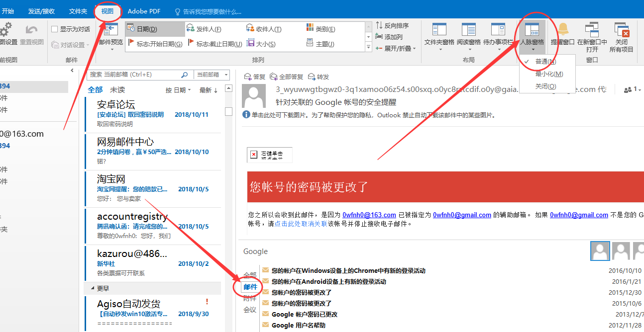Open the 网易邮件中心 email in list
The width and height of the screenshot is (644, 332).
click(x=153, y=151)
